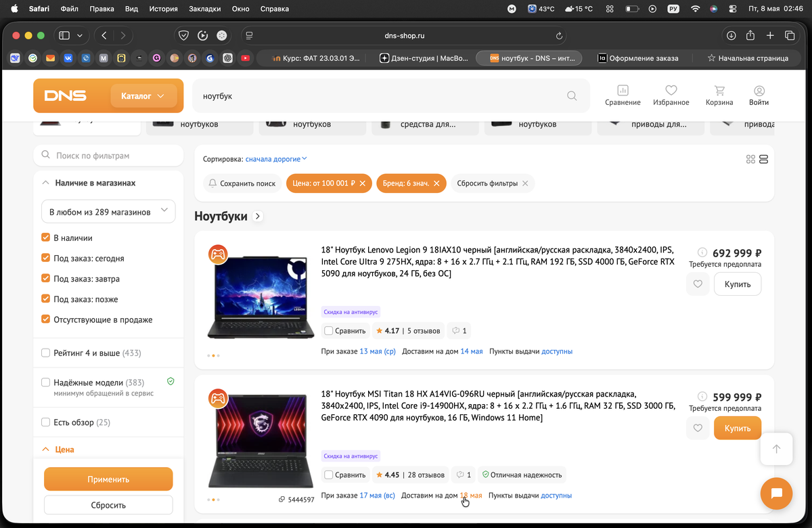Viewport: 812px width, 528px height.
Task: Click the scroll-to-top arrow button
Action: click(776, 448)
